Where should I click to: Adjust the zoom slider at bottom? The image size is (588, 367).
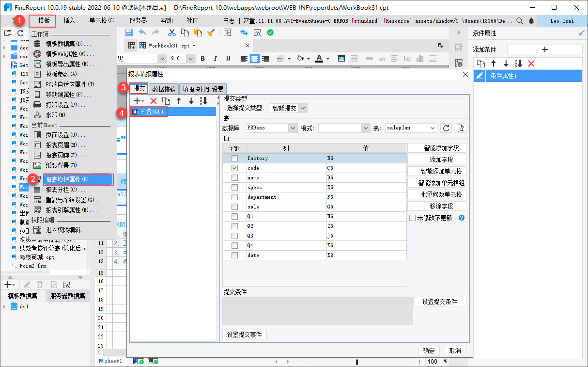357,362
